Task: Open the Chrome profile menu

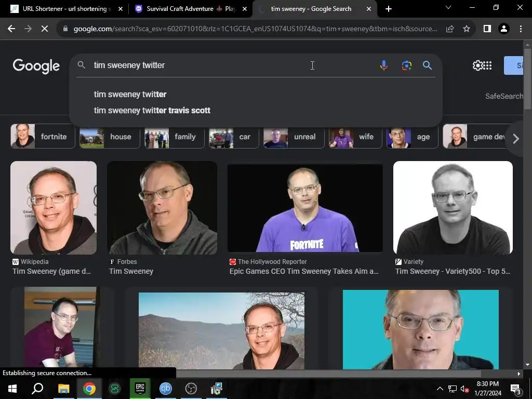Action: click(504, 29)
